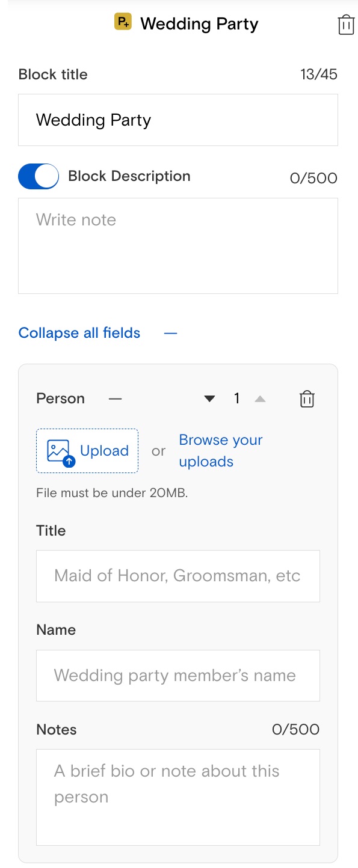Select the Title field for Maid of Honor
This screenshot has height=868, width=358.
(178, 576)
